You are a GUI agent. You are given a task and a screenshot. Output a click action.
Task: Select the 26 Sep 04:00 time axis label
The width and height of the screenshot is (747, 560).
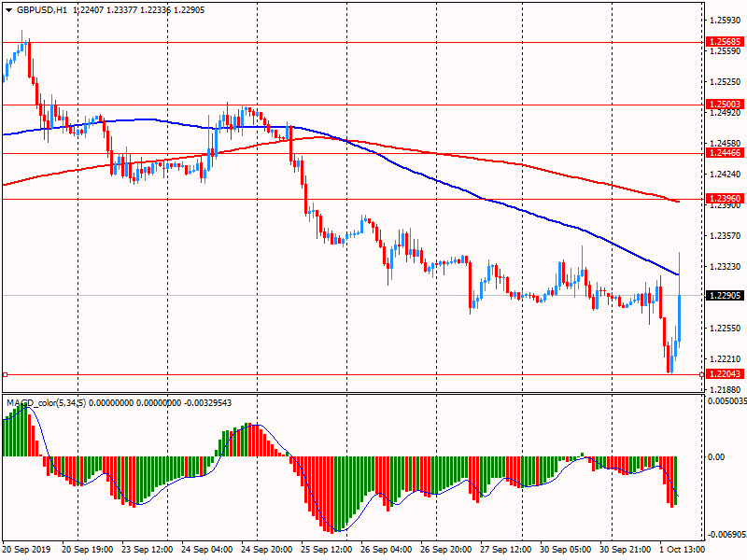click(387, 550)
